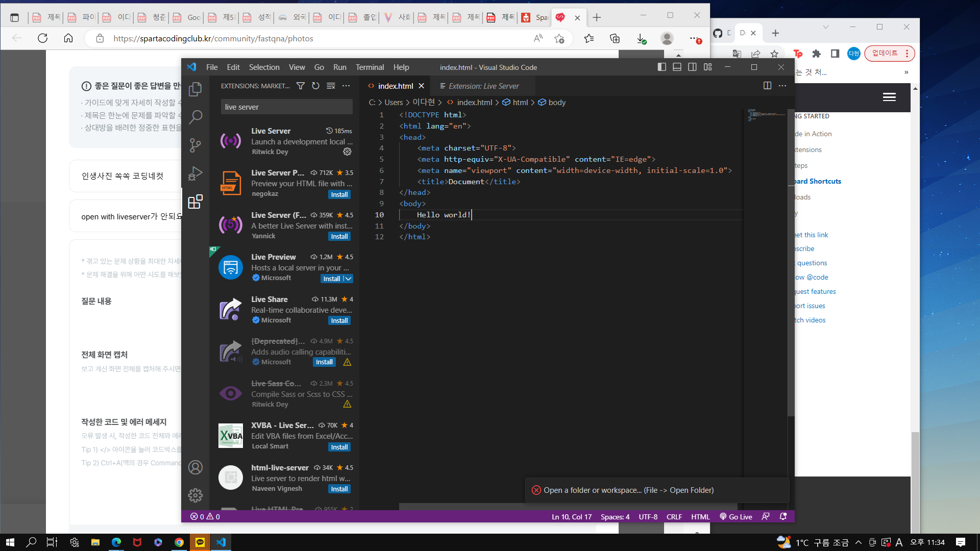This screenshot has height=551, width=980.
Task: Filter extensions using the funnel icon
Action: (301, 86)
